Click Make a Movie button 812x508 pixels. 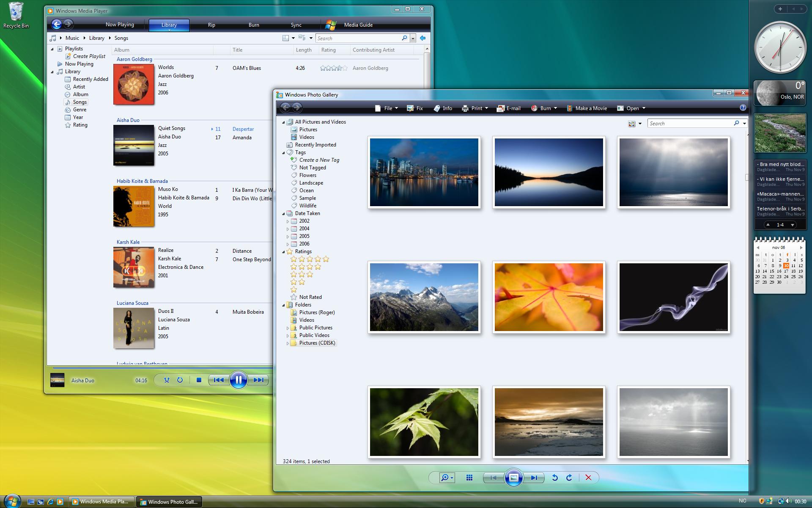(x=587, y=108)
